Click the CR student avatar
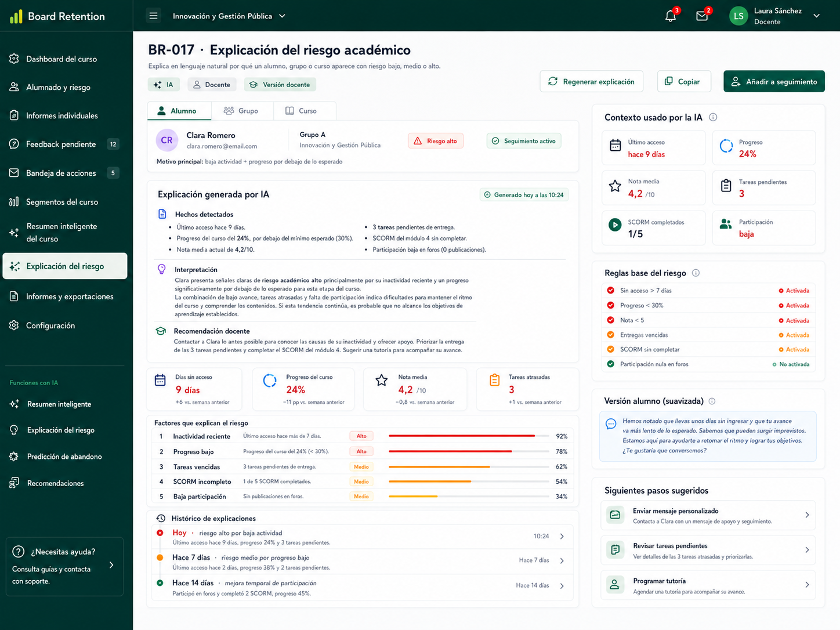Screen dimensions: 840x630 (166, 140)
